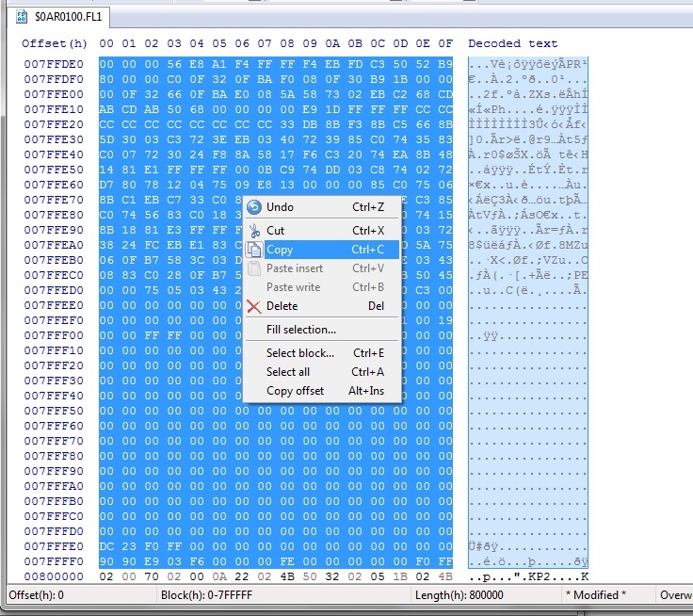The width and height of the screenshot is (693, 616).
Task: Choose Paste insert menu entry
Action: (323, 268)
